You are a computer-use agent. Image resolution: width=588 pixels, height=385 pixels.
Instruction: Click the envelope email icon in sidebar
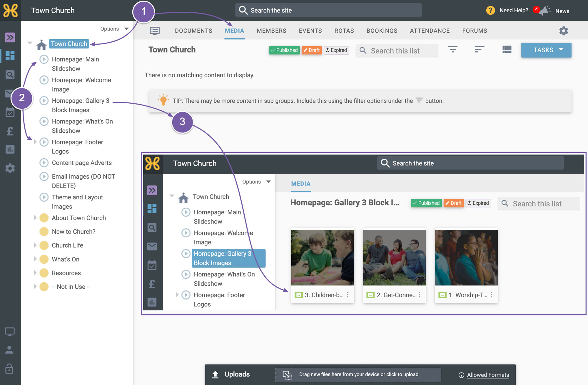[x=8, y=93]
